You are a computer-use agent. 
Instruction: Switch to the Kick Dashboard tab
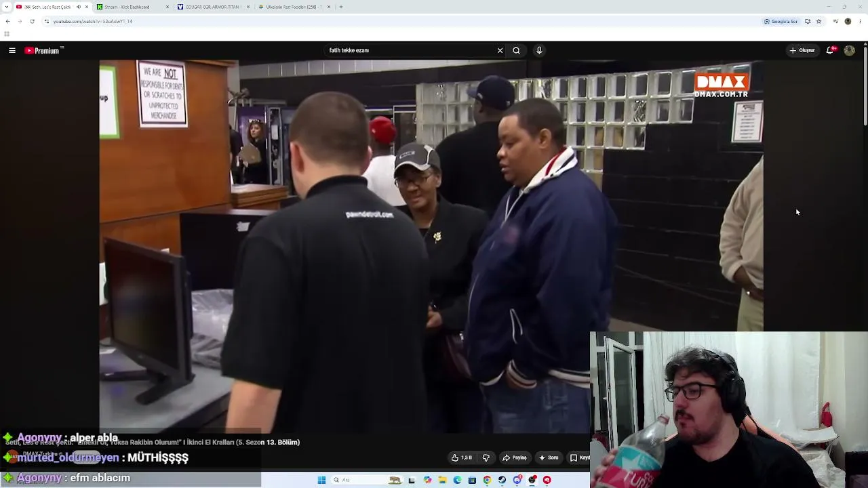(x=132, y=7)
